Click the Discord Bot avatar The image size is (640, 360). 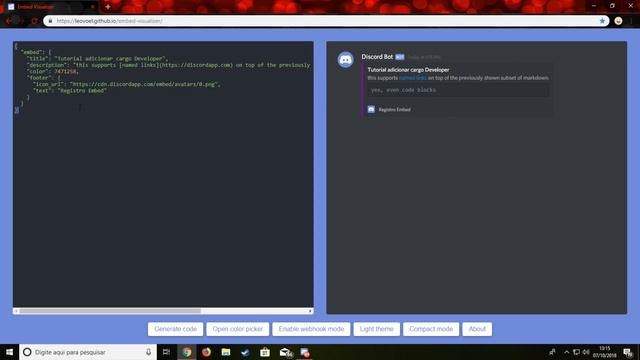[345, 60]
